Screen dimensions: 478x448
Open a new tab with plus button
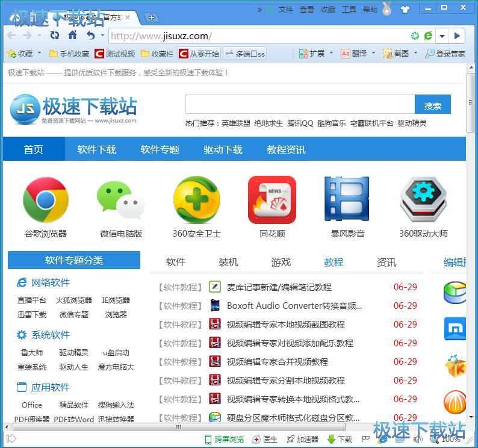pos(152,17)
